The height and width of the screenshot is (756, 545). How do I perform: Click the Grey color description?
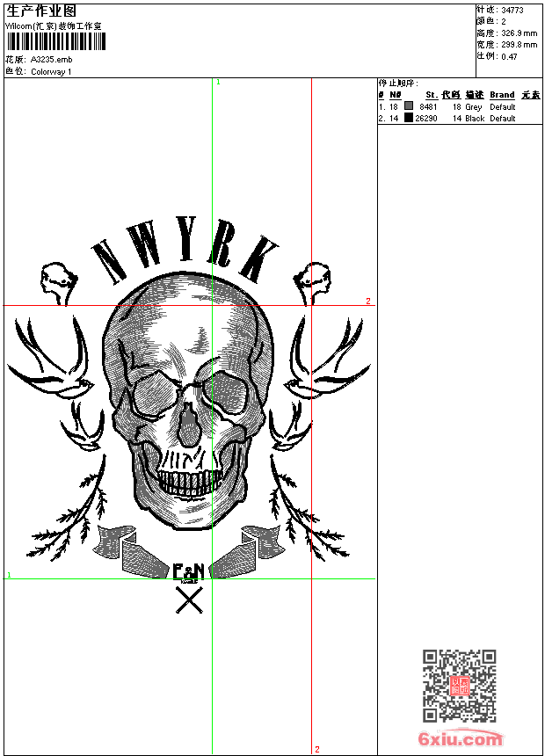[474, 107]
